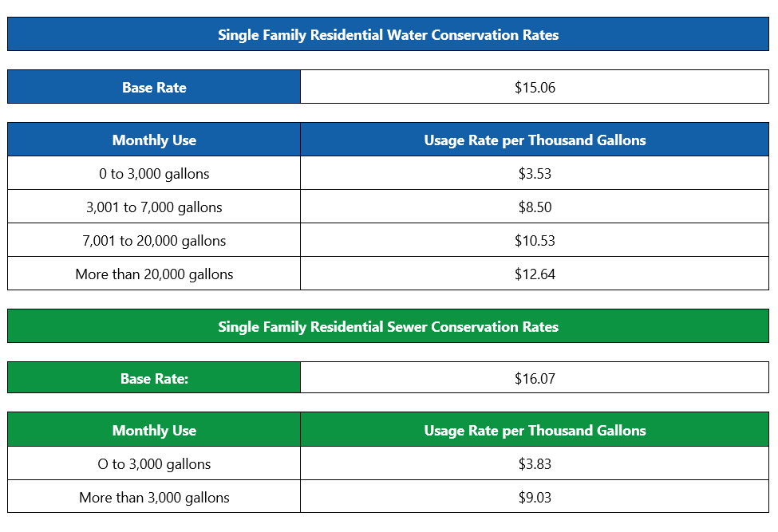Viewport: 778px width, 532px height.
Task: Click the Single Family Residential Water Conservation Rates title
Action: click(x=389, y=35)
